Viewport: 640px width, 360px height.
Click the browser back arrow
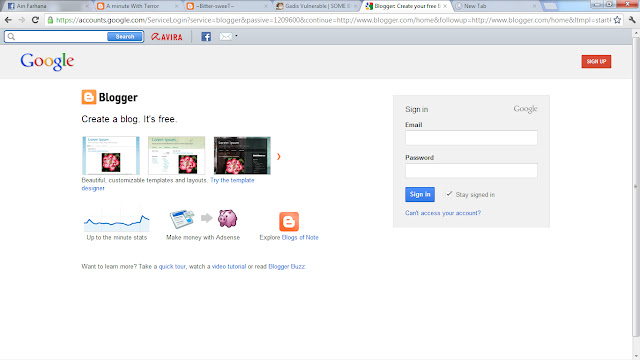(x=8, y=20)
